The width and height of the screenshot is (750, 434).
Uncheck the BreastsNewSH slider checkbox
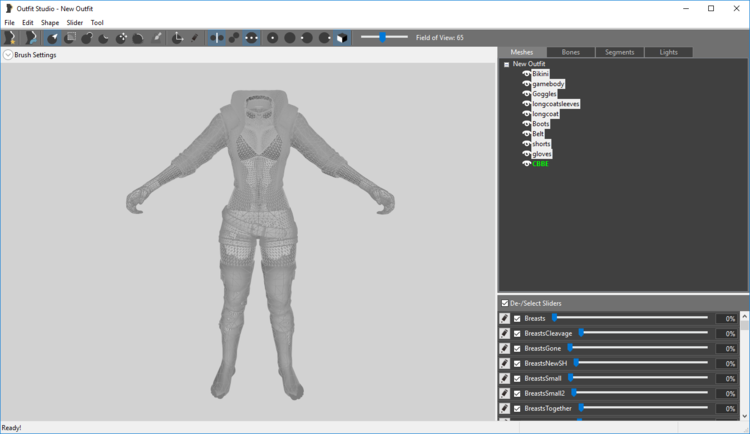pos(517,363)
